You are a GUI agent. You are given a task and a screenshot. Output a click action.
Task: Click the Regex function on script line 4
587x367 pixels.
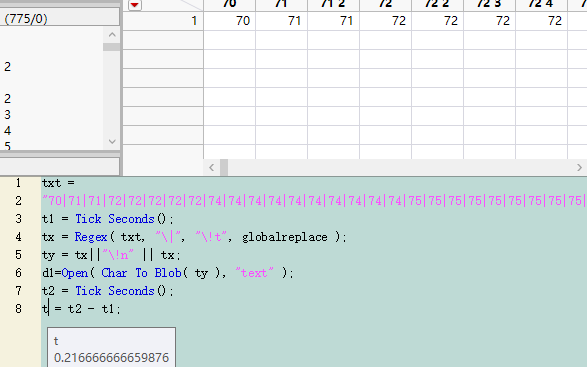point(91,237)
